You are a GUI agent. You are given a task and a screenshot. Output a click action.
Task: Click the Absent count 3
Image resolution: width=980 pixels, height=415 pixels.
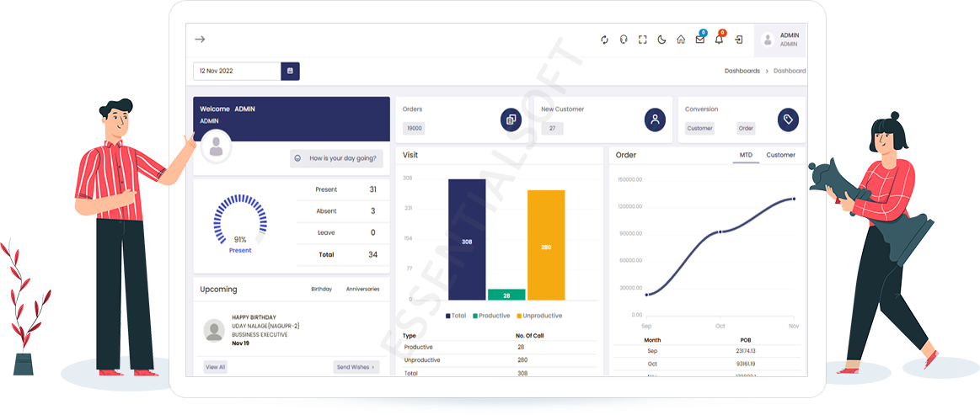(x=373, y=211)
